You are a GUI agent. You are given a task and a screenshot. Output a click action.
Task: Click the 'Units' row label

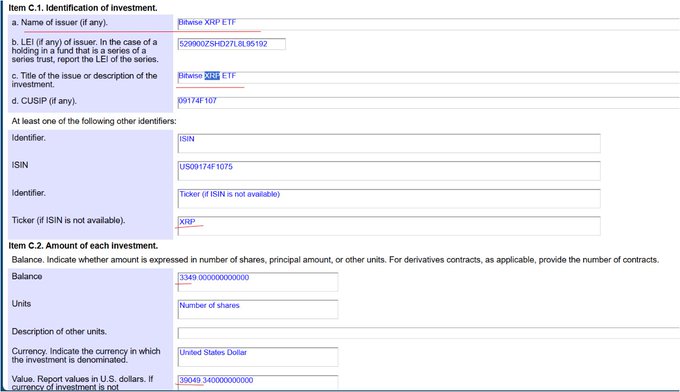pos(21,304)
